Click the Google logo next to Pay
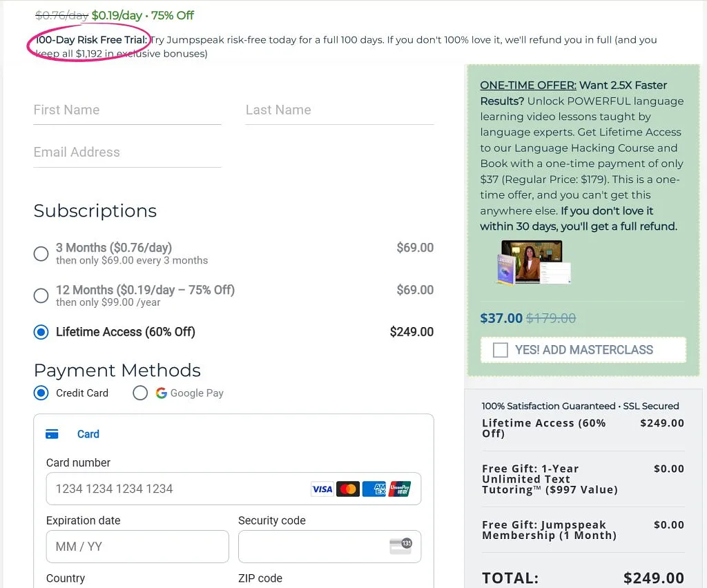 pyautogui.click(x=162, y=393)
